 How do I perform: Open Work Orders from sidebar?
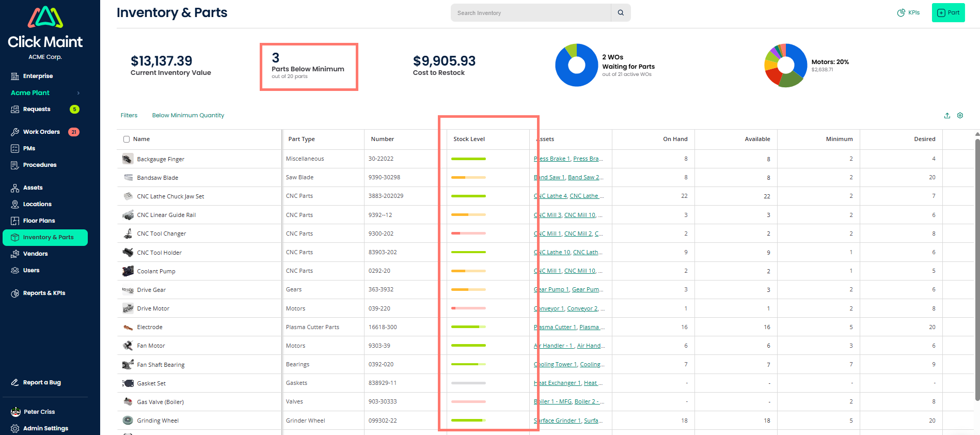pos(41,132)
